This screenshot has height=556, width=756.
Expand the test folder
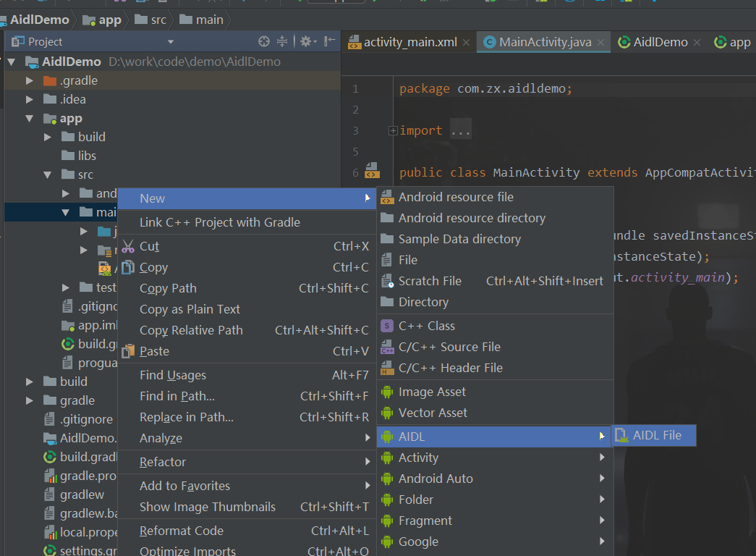[x=66, y=287]
